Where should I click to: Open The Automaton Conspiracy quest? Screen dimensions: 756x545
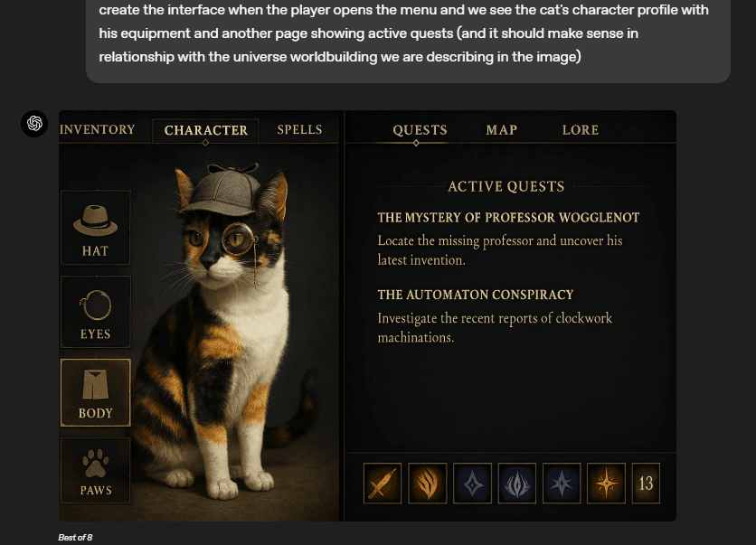(476, 295)
